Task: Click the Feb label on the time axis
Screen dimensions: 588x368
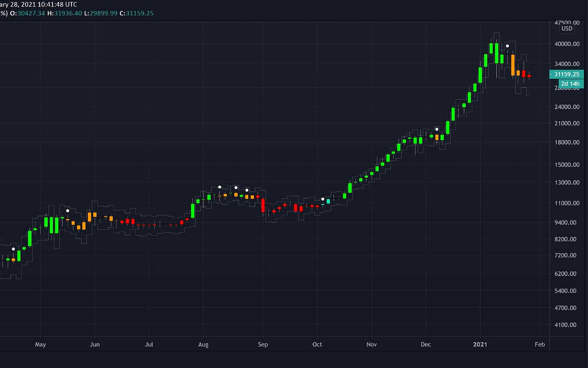Action: coord(540,344)
